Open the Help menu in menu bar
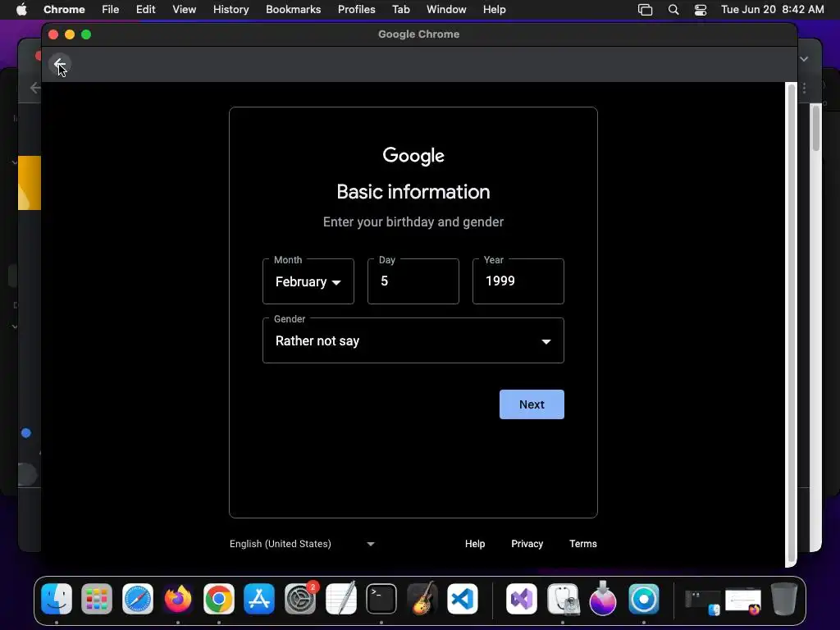840x630 pixels. [x=494, y=10]
